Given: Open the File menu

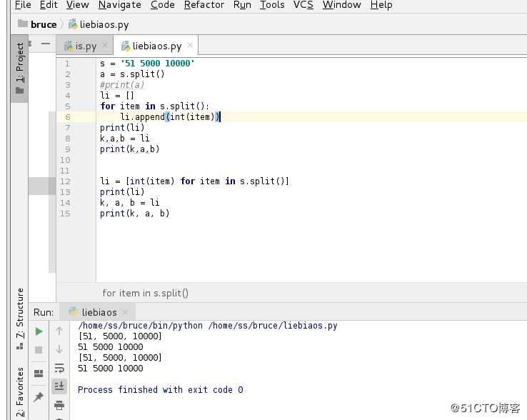Looking at the screenshot, I should click(x=23, y=5).
